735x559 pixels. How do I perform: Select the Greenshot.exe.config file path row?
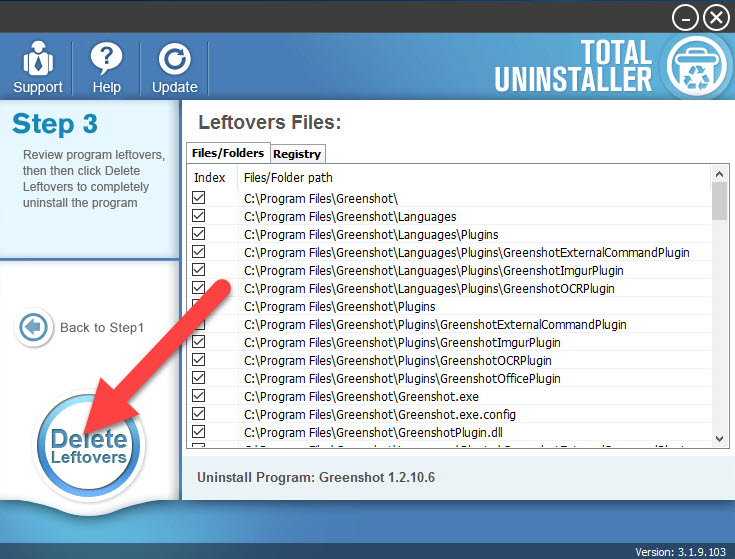pyautogui.click(x=380, y=415)
